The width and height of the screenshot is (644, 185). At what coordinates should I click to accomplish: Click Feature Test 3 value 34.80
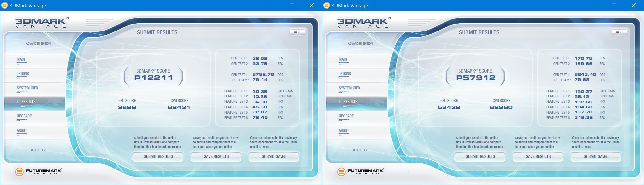click(x=260, y=102)
